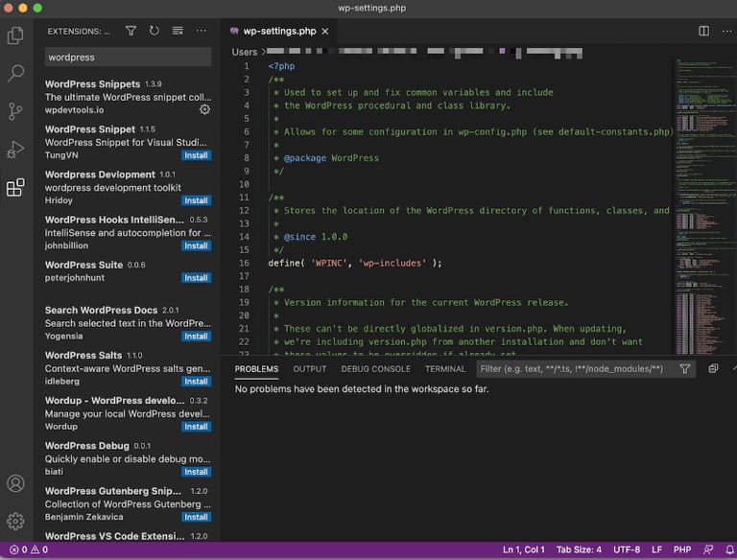Open WordPress Snippets 1.3.9 extension entry
This screenshot has height=560, width=737.
[128, 97]
